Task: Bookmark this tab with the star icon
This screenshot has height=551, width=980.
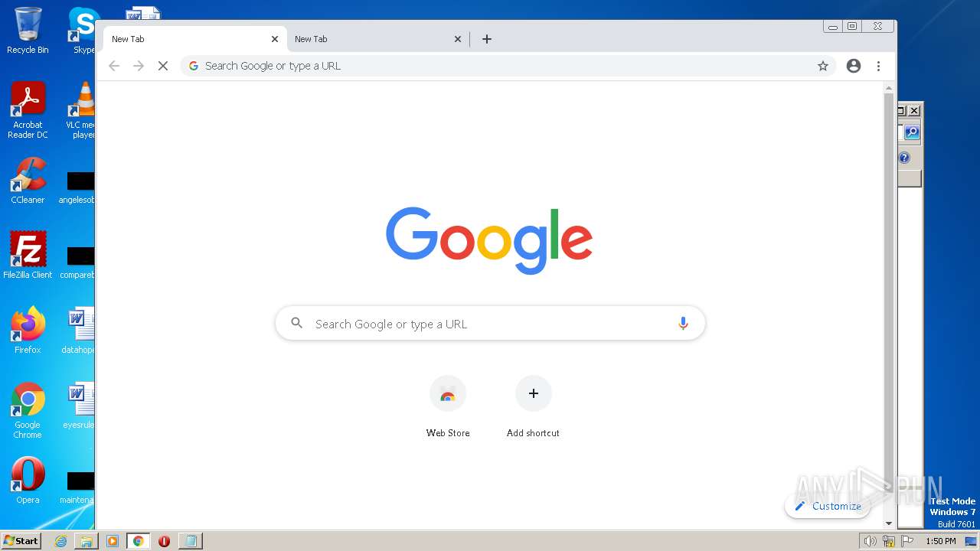Action: 823,66
